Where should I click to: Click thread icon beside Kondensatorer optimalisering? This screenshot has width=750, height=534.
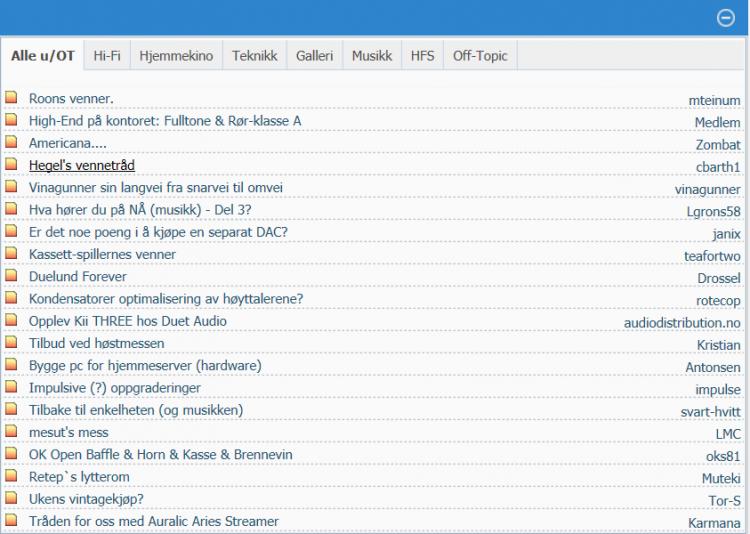point(11,298)
